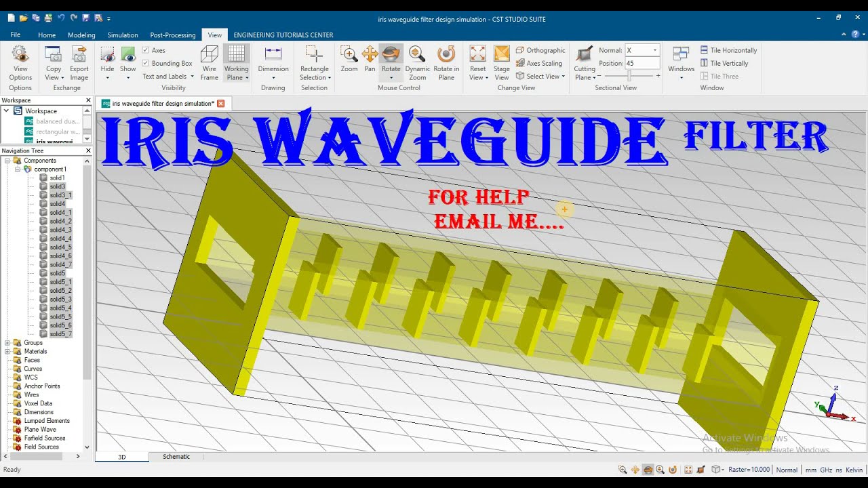Select Farfield Sources in the tree
The image size is (868, 488).
coord(45,439)
